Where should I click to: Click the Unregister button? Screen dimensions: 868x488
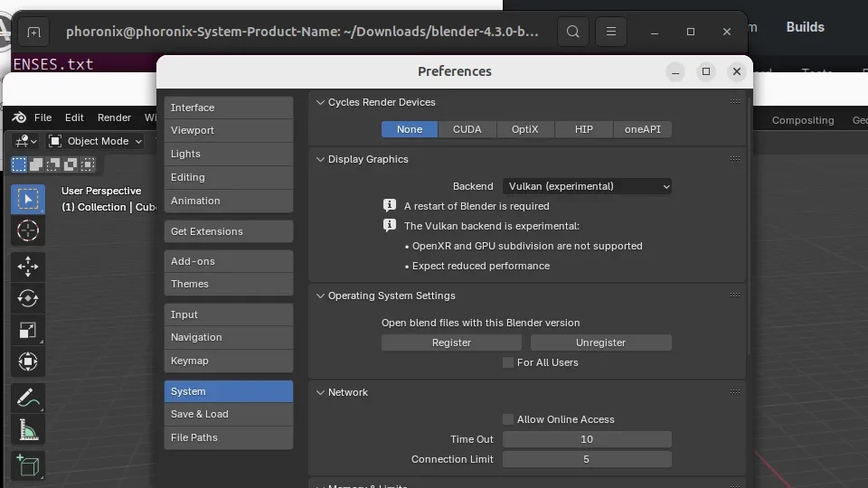pyautogui.click(x=600, y=343)
